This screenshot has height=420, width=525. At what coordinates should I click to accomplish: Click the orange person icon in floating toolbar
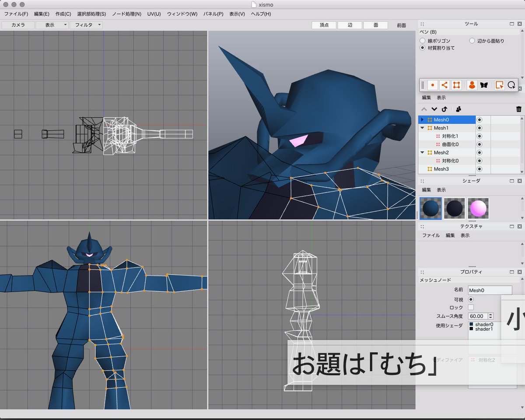click(472, 85)
